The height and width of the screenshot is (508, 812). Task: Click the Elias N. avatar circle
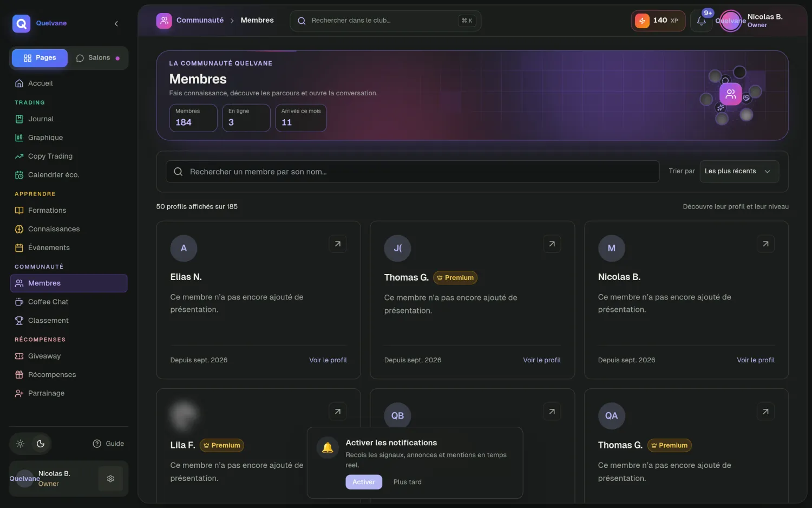184,248
